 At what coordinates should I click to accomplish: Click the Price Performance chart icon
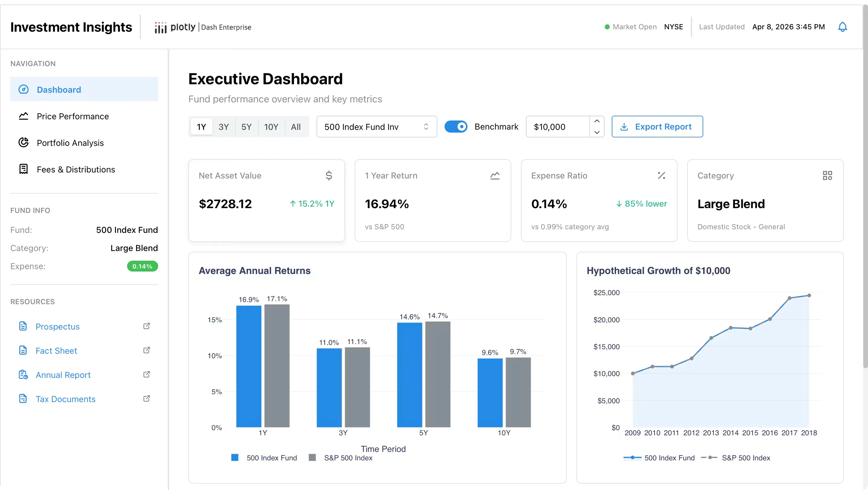23,116
